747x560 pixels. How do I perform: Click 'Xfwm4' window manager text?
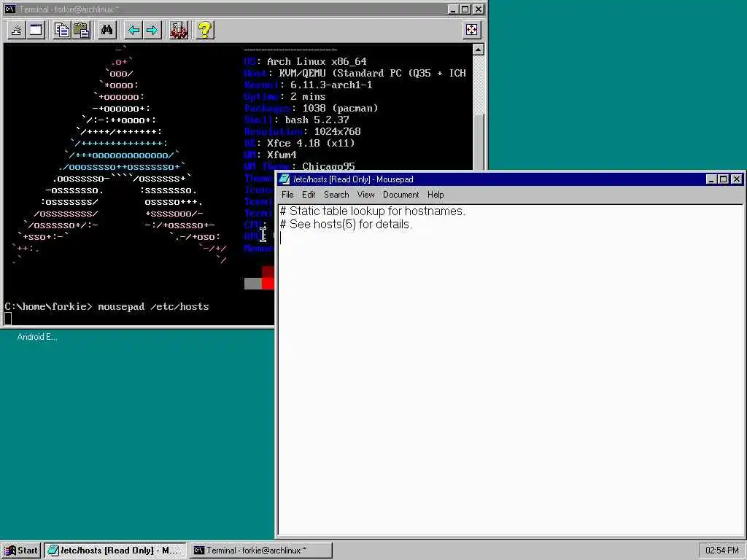pos(282,155)
